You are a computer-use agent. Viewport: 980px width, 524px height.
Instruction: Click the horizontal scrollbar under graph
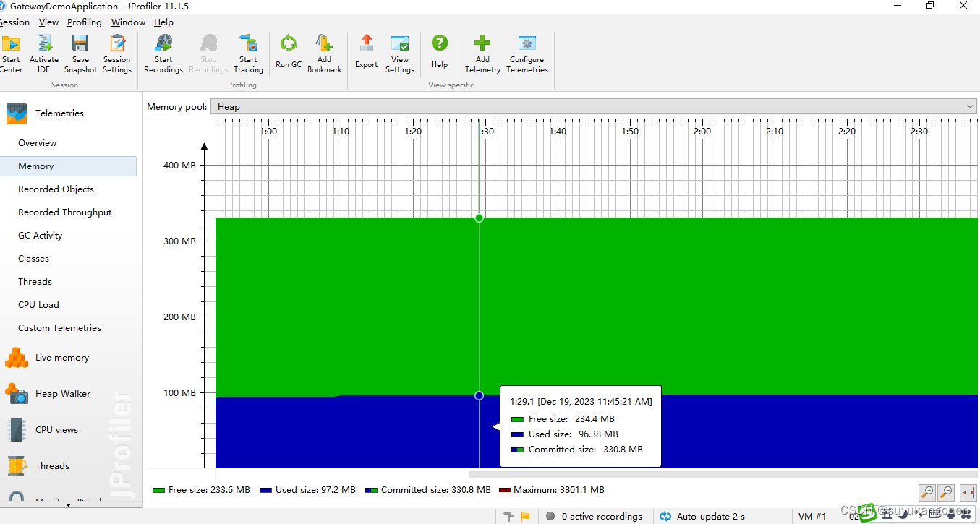[723, 475]
